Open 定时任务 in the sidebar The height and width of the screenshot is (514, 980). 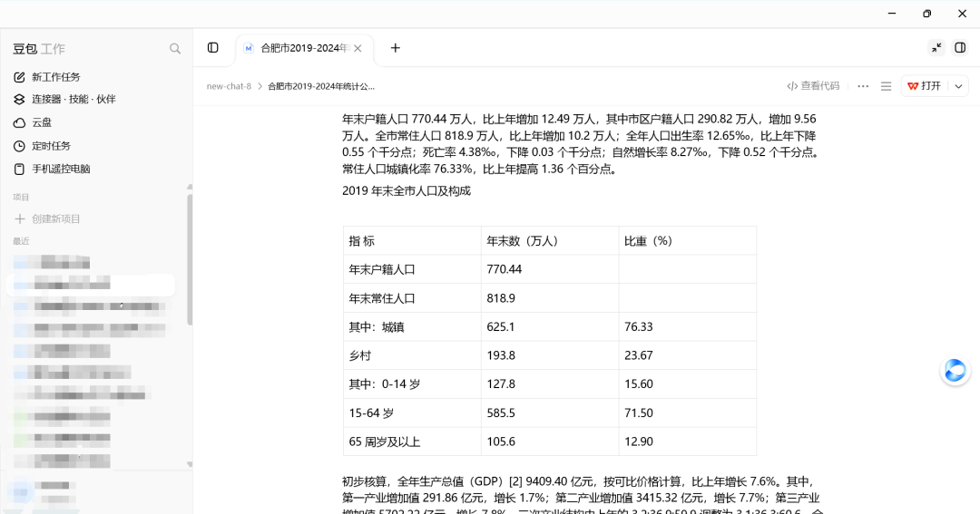(x=51, y=146)
